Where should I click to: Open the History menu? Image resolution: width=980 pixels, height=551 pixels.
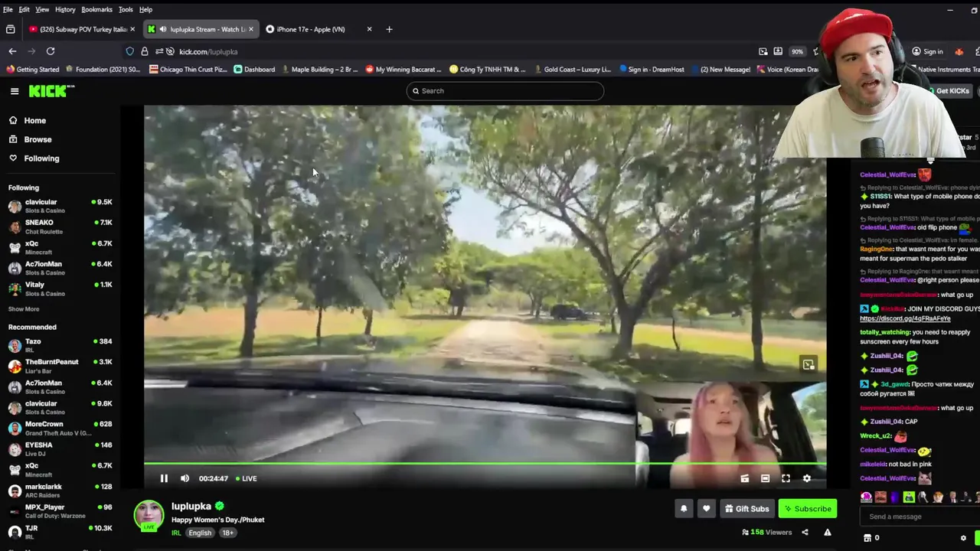[65, 9]
